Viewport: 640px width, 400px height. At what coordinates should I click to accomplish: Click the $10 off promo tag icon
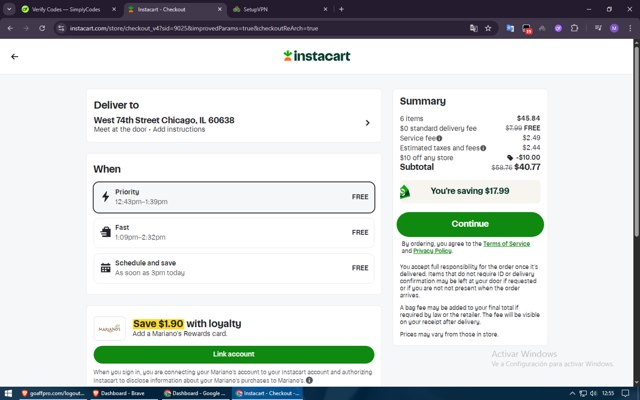point(510,158)
